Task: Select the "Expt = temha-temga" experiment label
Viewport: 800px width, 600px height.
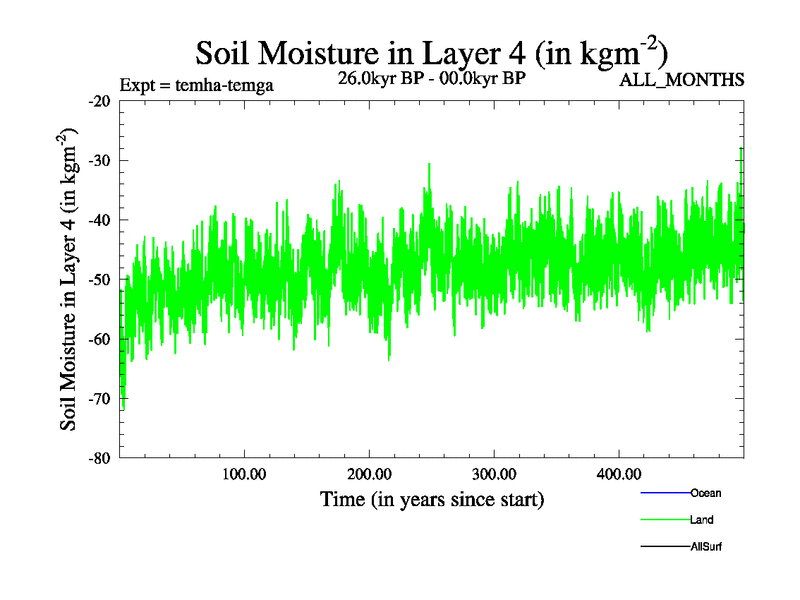Action: (196, 85)
